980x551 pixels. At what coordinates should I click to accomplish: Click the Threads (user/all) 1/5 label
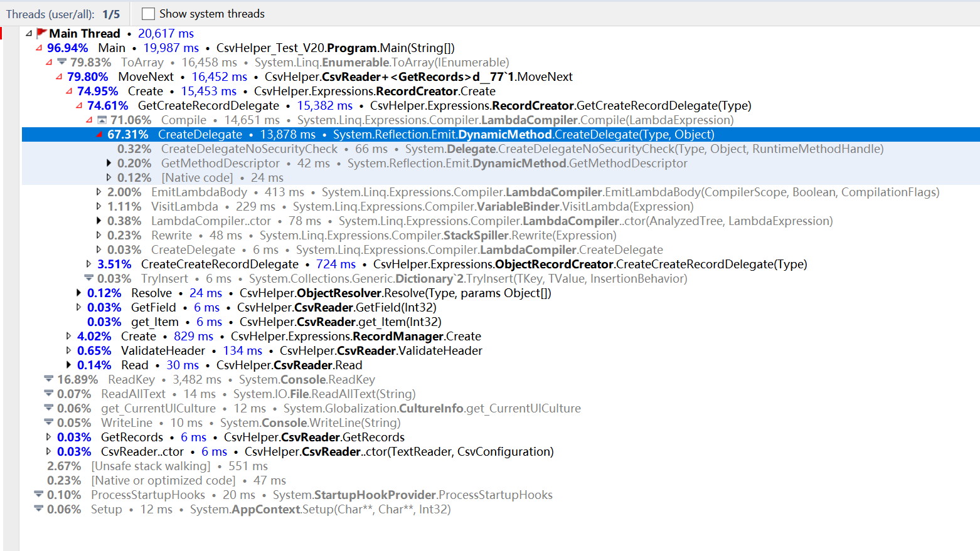click(63, 14)
